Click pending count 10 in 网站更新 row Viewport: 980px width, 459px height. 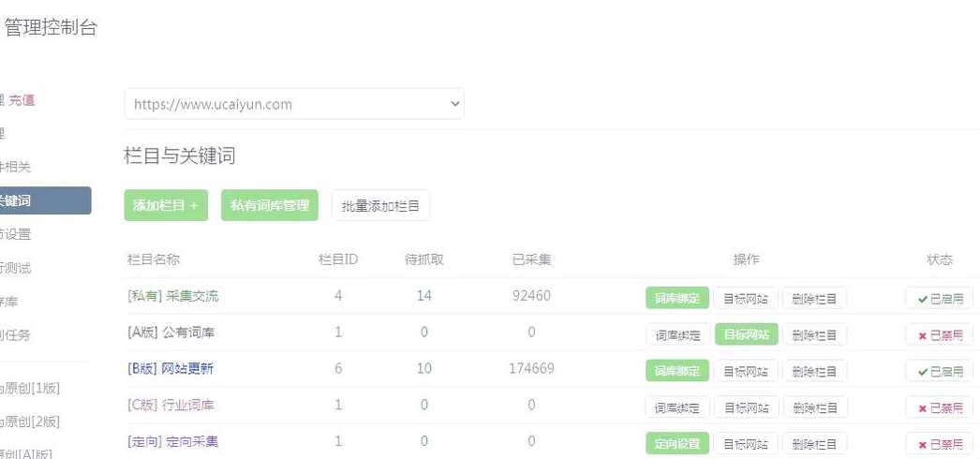point(424,368)
